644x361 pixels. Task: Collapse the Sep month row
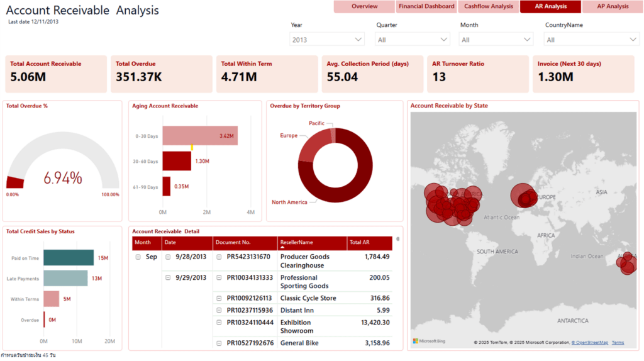(138, 257)
